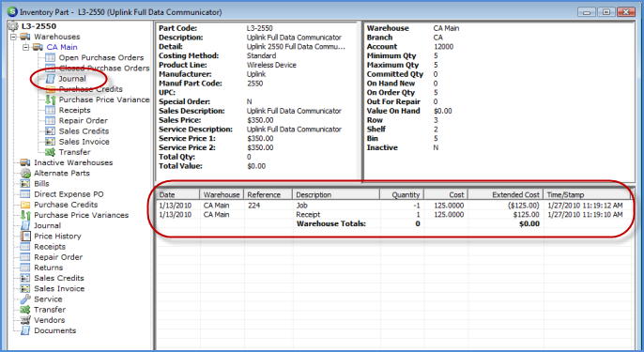This screenshot has width=644, height=352.
Task: Click the Inactive Warehouses truck icon
Action: tap(25, 162)
